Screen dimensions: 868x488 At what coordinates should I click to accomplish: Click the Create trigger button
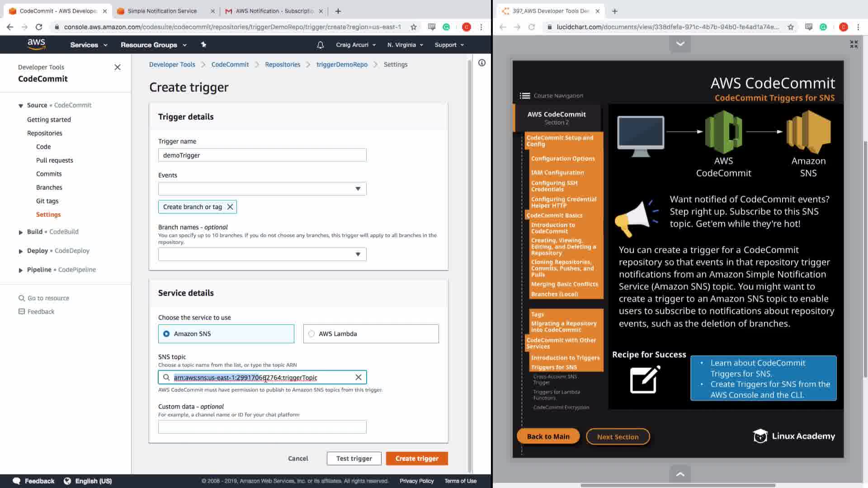click(417, 459)
